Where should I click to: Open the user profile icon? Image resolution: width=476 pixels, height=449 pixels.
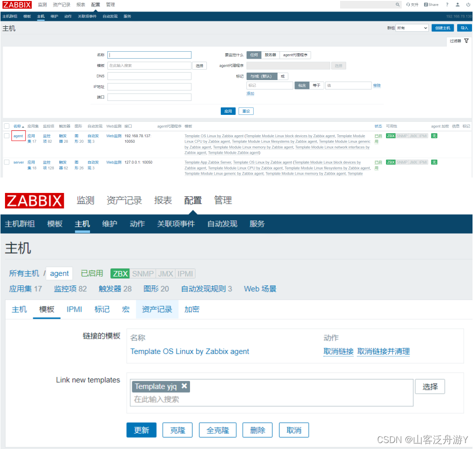(x=458, y=5)
